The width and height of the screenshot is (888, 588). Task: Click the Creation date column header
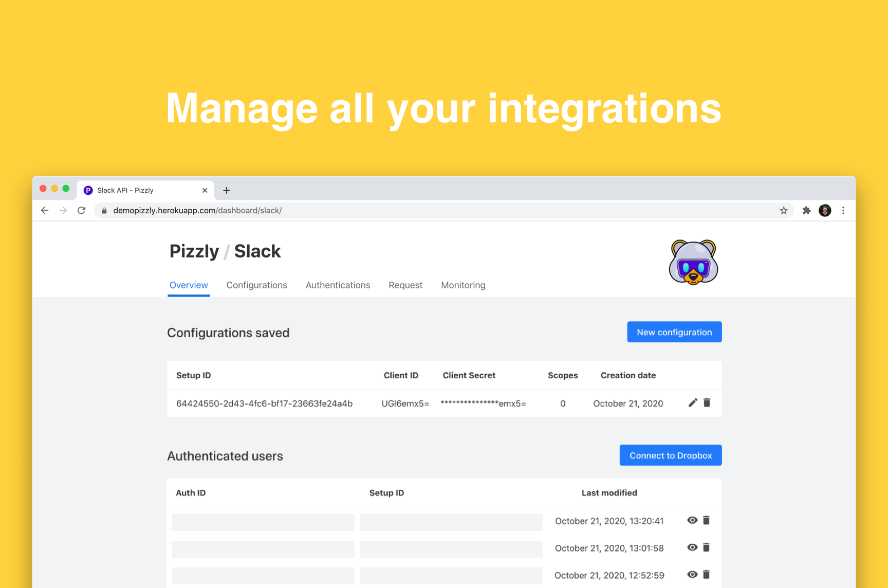coord(628,375)
